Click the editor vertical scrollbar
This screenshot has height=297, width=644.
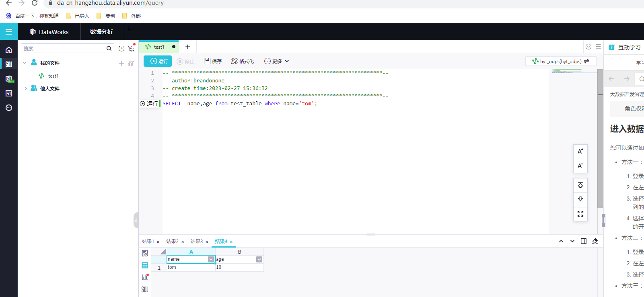tap(600, 138)
